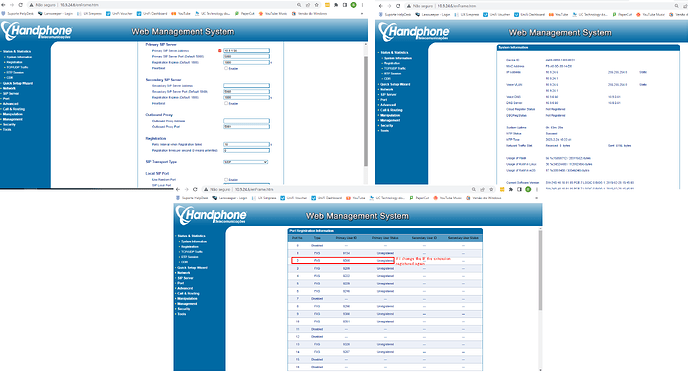Open the YouTube bookmark in top-left browser

point(181,14)
